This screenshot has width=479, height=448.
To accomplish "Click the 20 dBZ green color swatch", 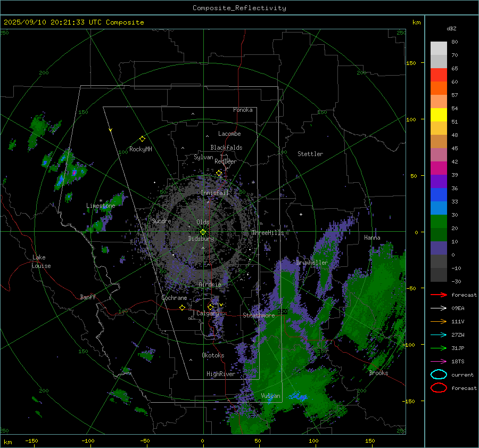I will click(439, 234).
